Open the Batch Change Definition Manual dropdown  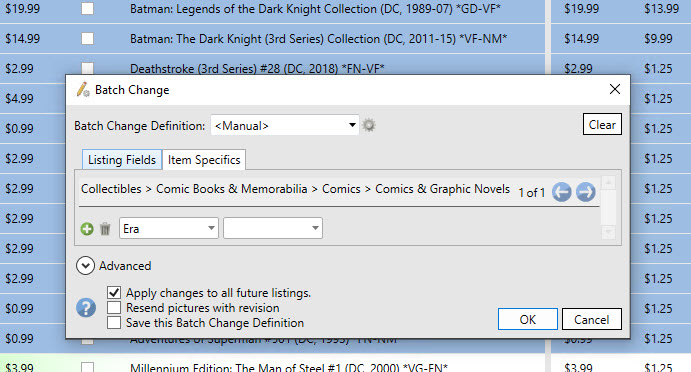click(285, 126)
